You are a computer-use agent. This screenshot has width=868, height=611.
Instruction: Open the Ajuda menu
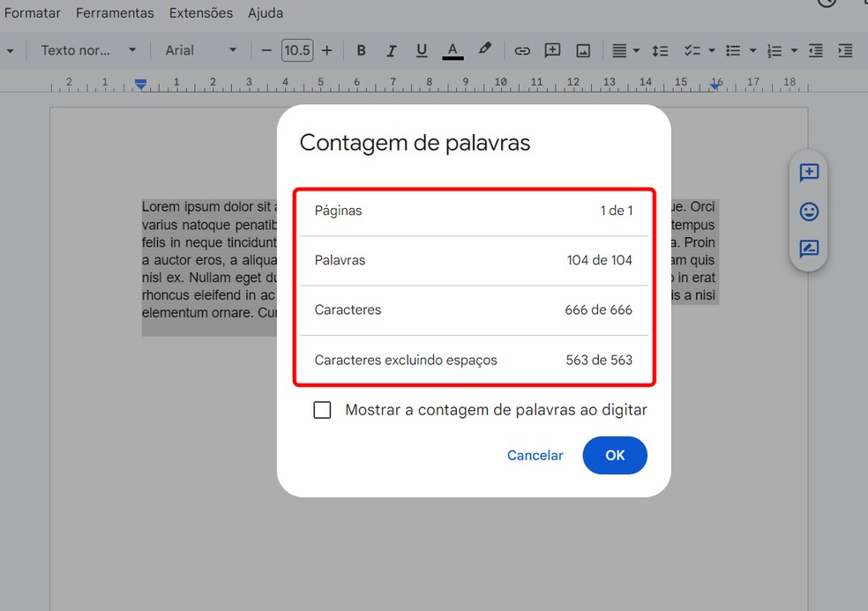coord(266,12)
